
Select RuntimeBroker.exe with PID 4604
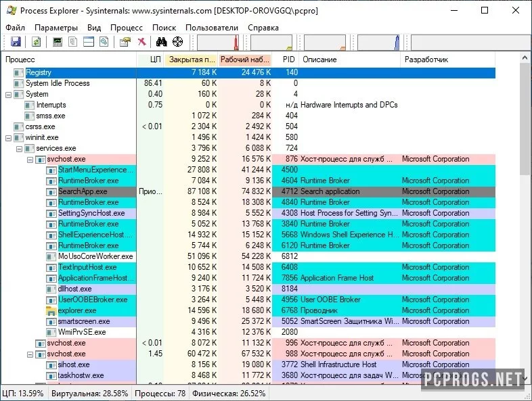249,181
